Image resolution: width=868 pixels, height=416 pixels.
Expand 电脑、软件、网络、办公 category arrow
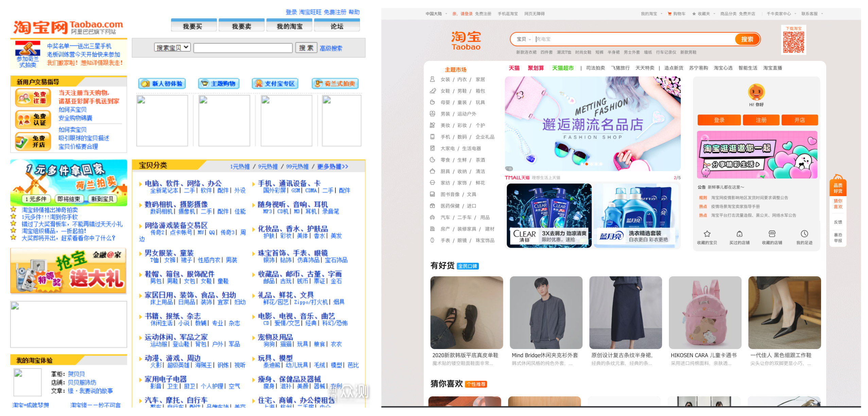[x=140, y=184]
